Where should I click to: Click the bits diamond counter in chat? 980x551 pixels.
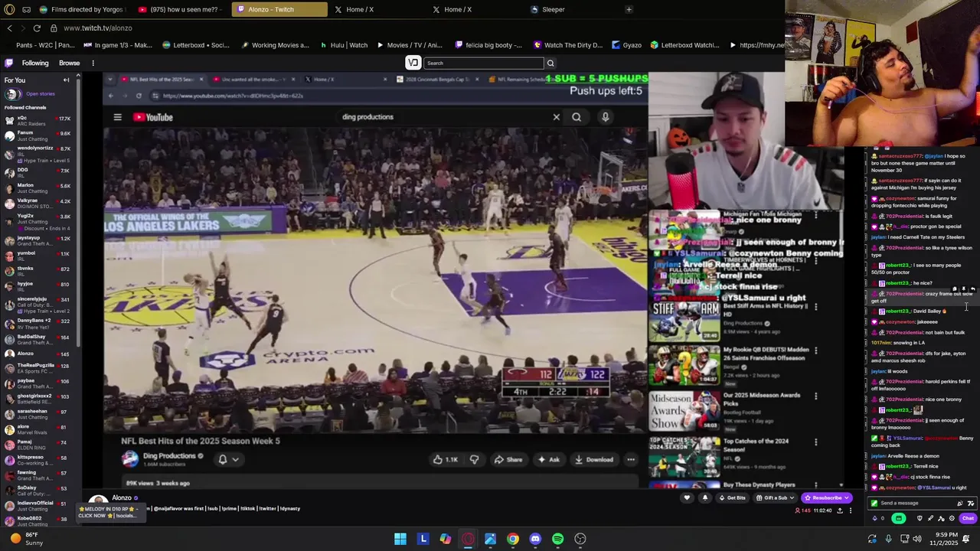click(877, 518)
